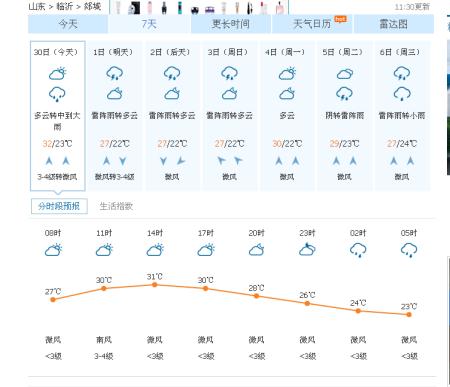Select the 1日（明天）forecast card
Viewport: 450px width, 387px height.
[x=115, y=116]
